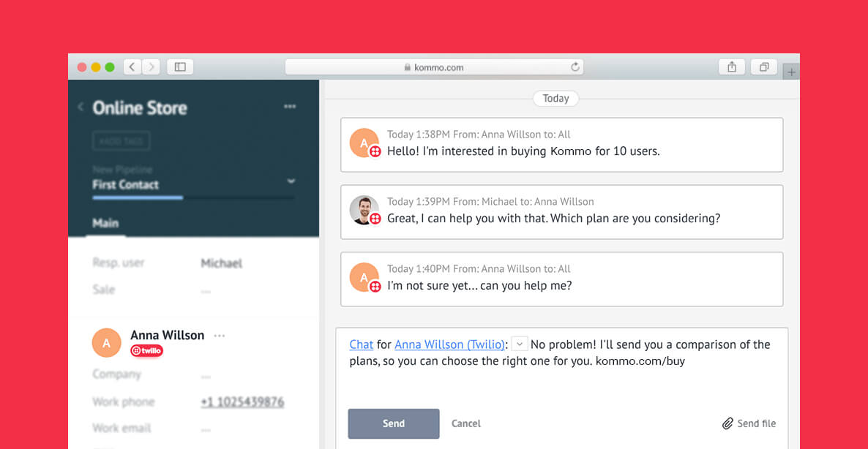
Task: Open the channel selector next to Anna Willson (Twilio)
Action: point(520,343)
